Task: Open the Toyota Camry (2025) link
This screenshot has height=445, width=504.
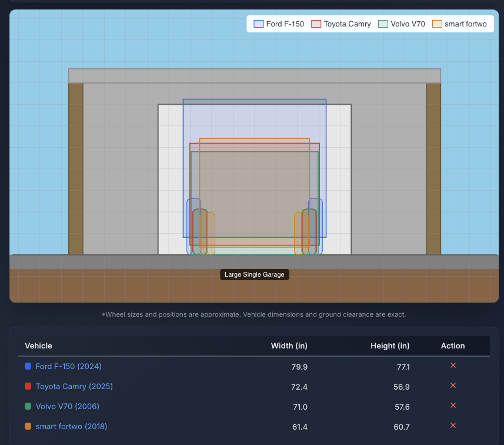Action: pos(74,386)
